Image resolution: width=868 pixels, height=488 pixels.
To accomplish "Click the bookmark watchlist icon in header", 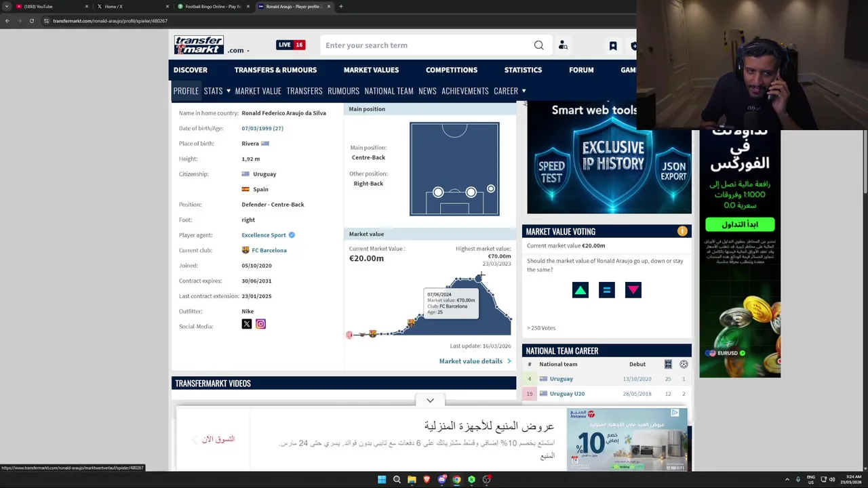I will [x=613, y=45].
